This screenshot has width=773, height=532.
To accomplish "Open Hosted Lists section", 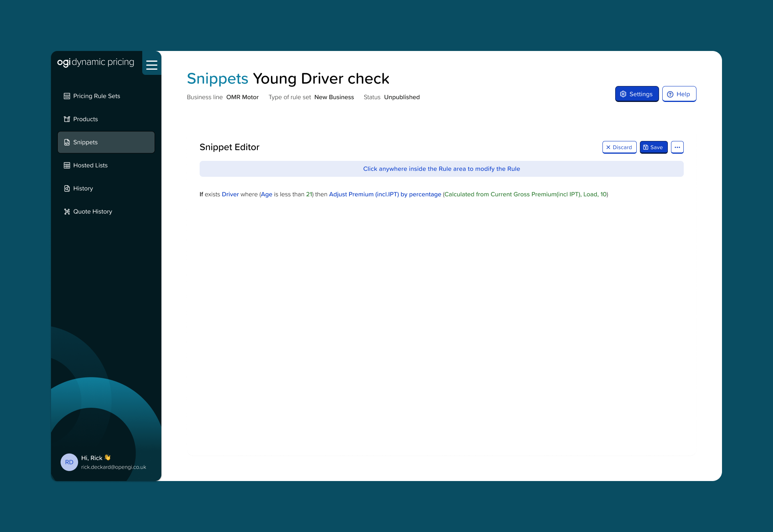I will click(90, 165).
